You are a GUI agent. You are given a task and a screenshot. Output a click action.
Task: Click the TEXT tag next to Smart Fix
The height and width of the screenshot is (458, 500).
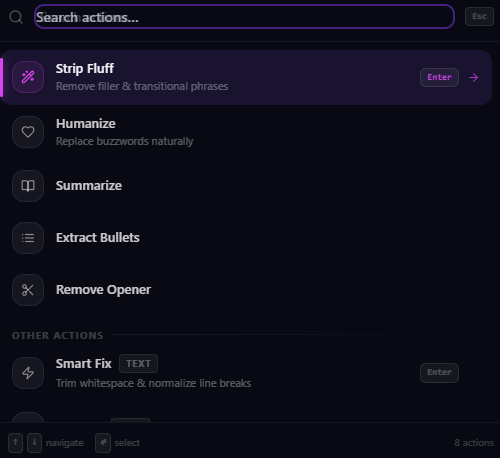pyautogui.click(x=138, y=364)
